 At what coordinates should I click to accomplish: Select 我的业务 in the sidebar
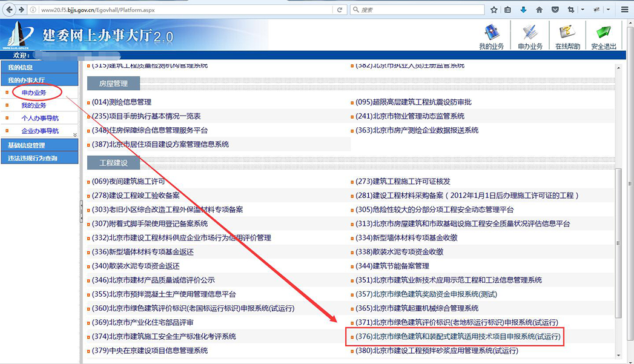pyautogui.click(x=34, y=105)
